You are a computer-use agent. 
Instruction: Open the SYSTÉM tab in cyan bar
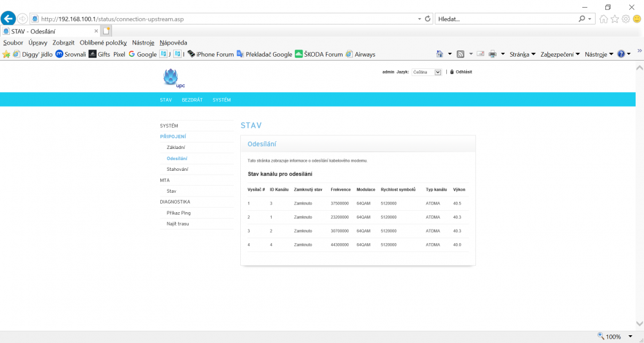pyautogui.click(x=222, y=100)
